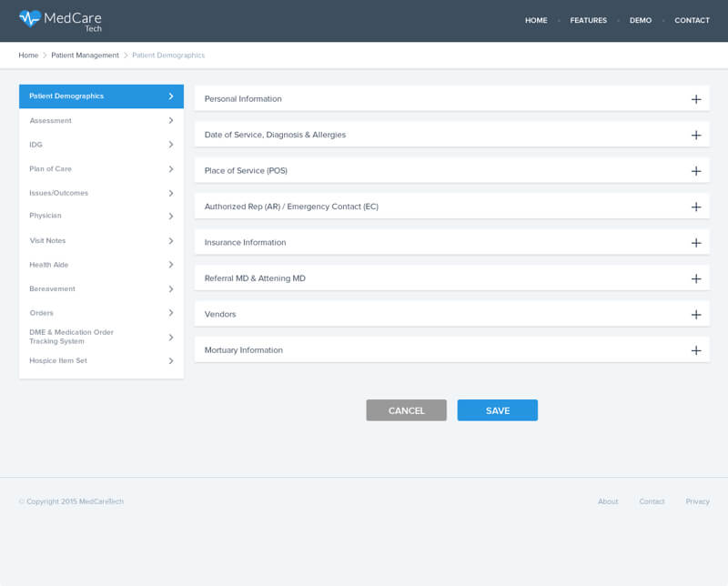
Task: Click plus icon on Mortuary Information
Action: pyautogui.click(x=696, y=350)
